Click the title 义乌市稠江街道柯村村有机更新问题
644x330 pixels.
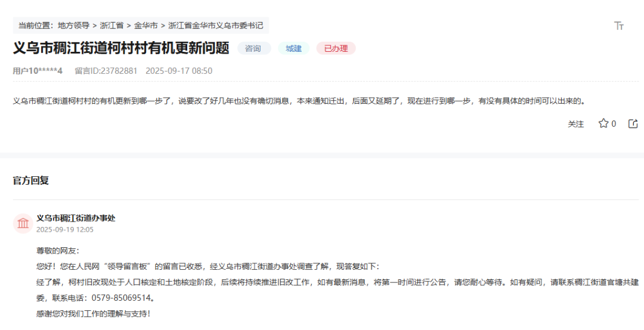[121, 48]
